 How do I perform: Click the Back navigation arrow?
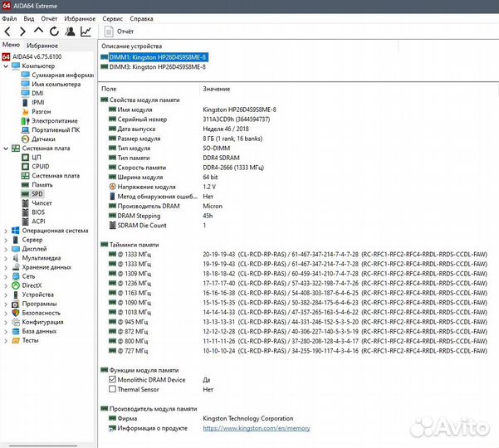coord(8,32)
